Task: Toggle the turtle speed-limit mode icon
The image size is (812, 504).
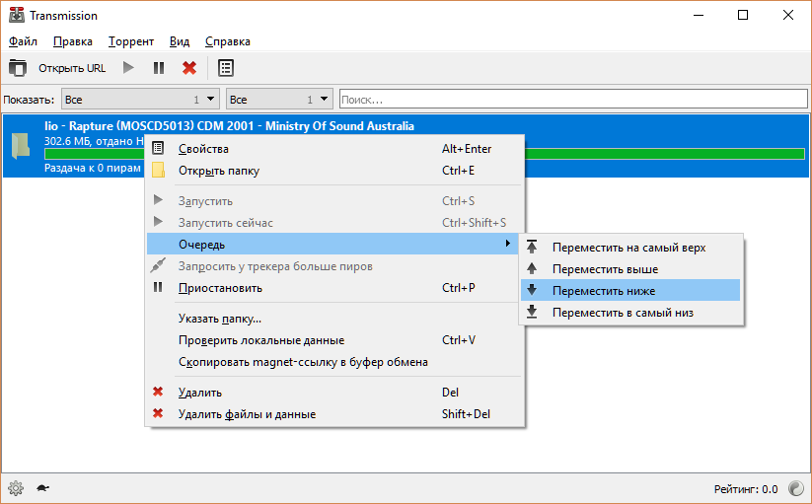Action: [x=43, y=488]
